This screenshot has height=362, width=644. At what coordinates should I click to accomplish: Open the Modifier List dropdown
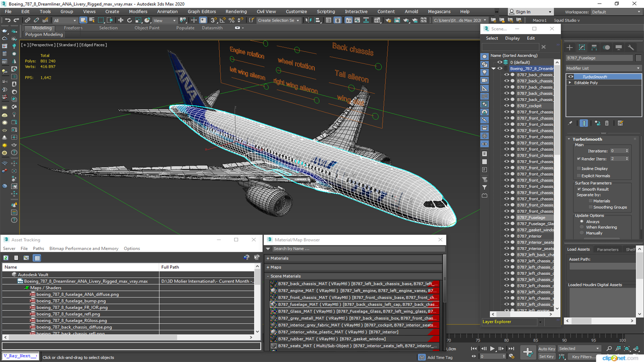[603, 68]
